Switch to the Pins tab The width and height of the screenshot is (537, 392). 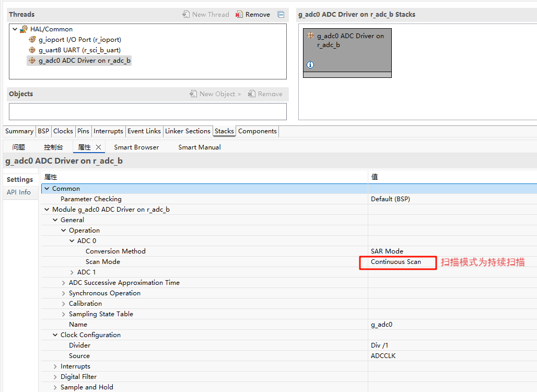83,131
